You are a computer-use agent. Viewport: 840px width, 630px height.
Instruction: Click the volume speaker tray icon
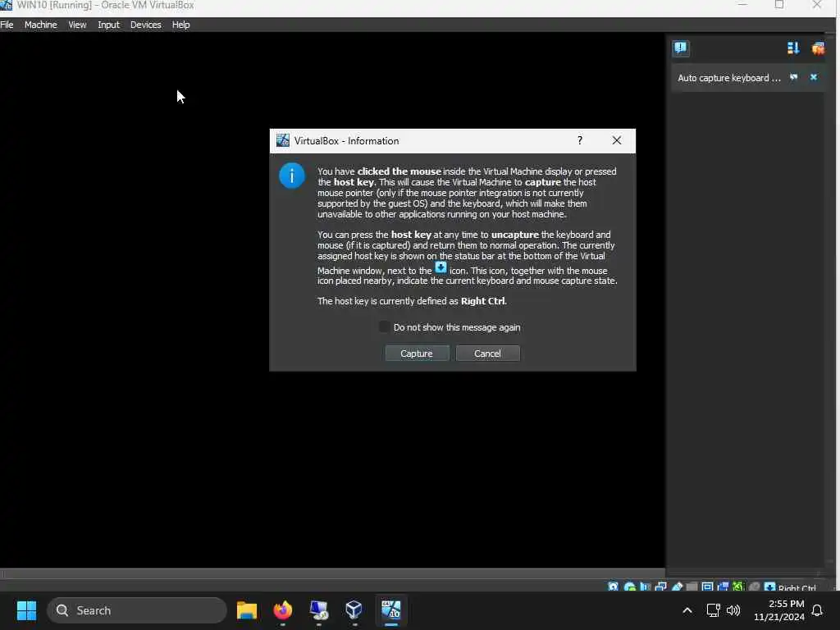tap(733, 610)
